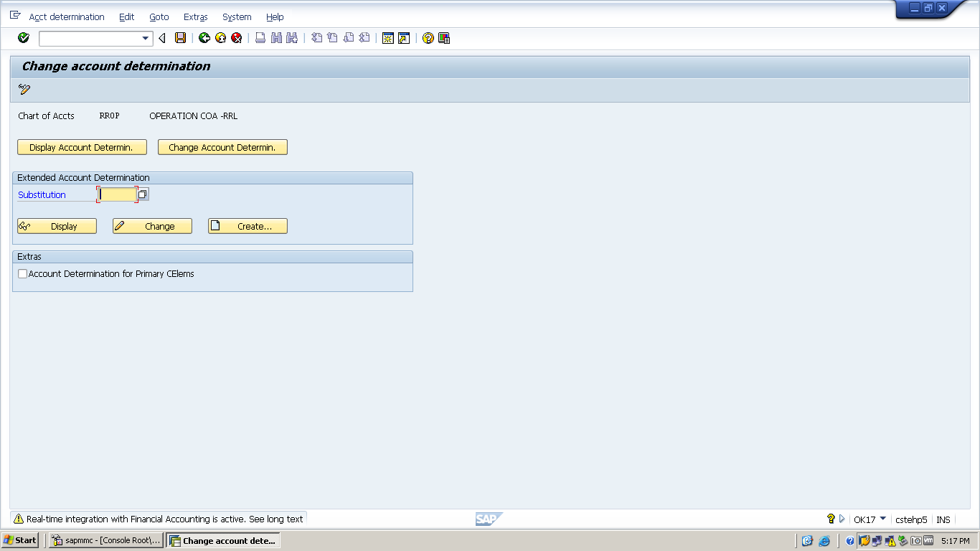
Task: Click the SAP window menu icon at top-left
Action: click(x=15, y=15)
